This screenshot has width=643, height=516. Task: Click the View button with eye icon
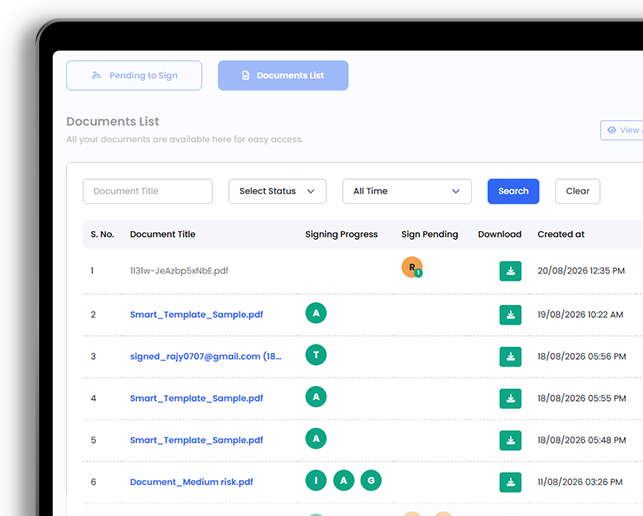pos(622,130)
